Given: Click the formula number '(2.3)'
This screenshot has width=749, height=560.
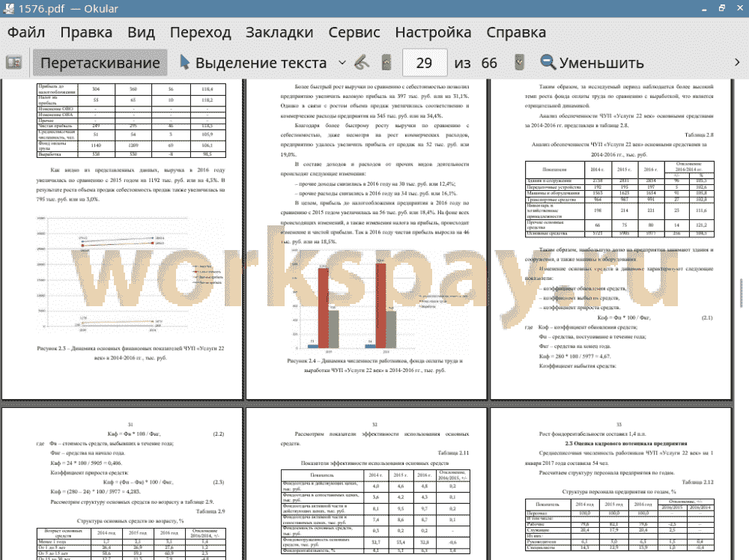Looking at the screenshot, I should [x=218, y=482].
